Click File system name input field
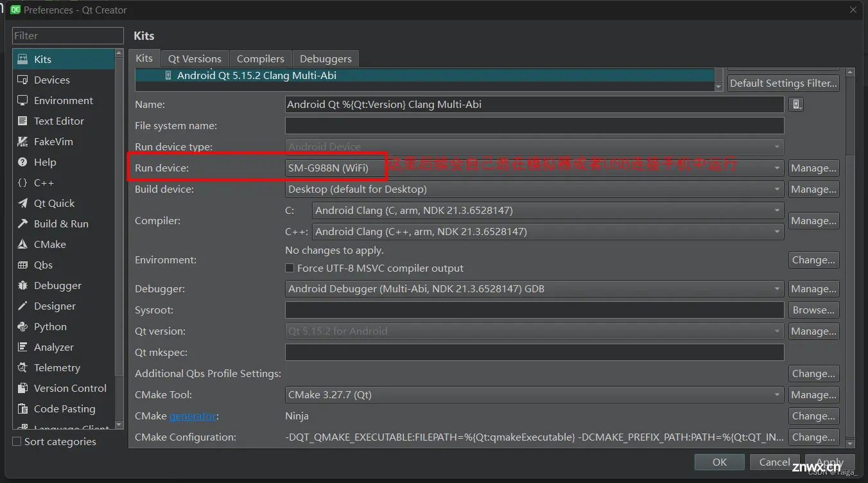Viewport: 868px width, 483px height. click(x=534, y=125)
